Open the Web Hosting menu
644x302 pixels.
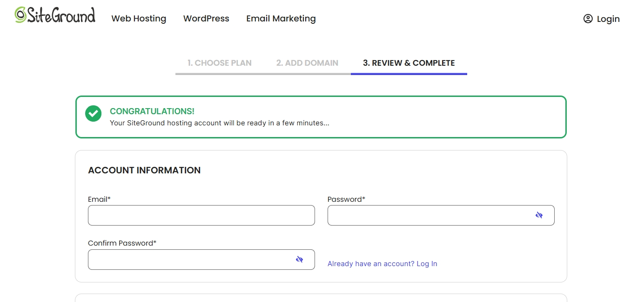tap(139, 19)
